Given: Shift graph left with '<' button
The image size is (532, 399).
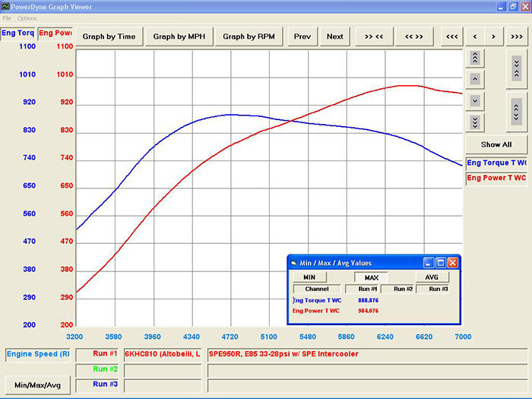Looking at the screenshot, I should [x=475, y=36].
